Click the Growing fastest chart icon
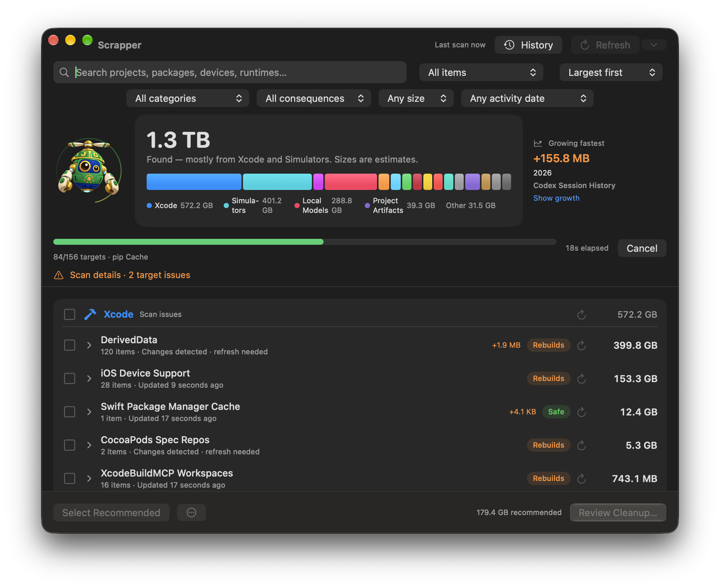 pyautogui.click(x=538, y=143)
